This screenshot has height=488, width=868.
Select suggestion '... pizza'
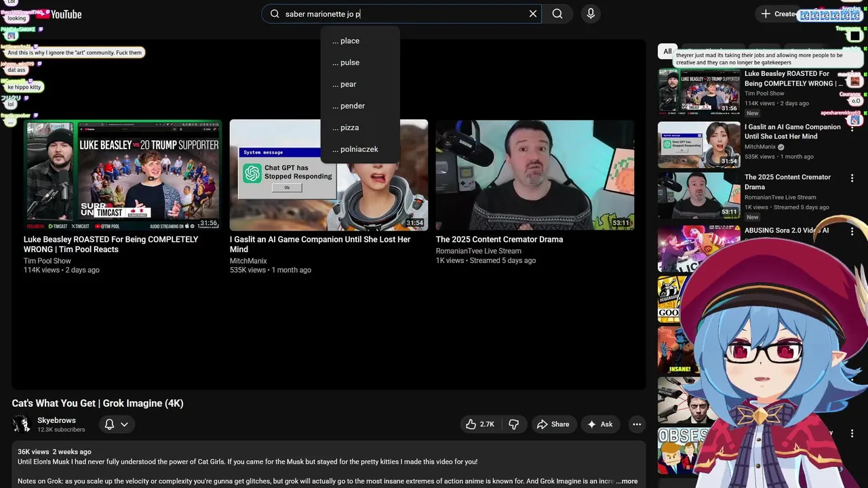(x=360, y=127)
